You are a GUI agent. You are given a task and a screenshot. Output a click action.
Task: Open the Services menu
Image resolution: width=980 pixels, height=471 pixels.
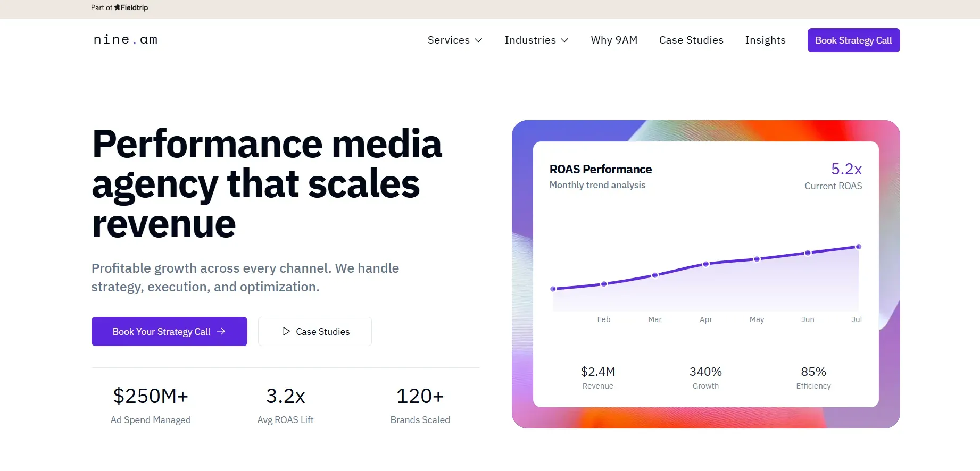pyautogui.click(x=455, y=40)
